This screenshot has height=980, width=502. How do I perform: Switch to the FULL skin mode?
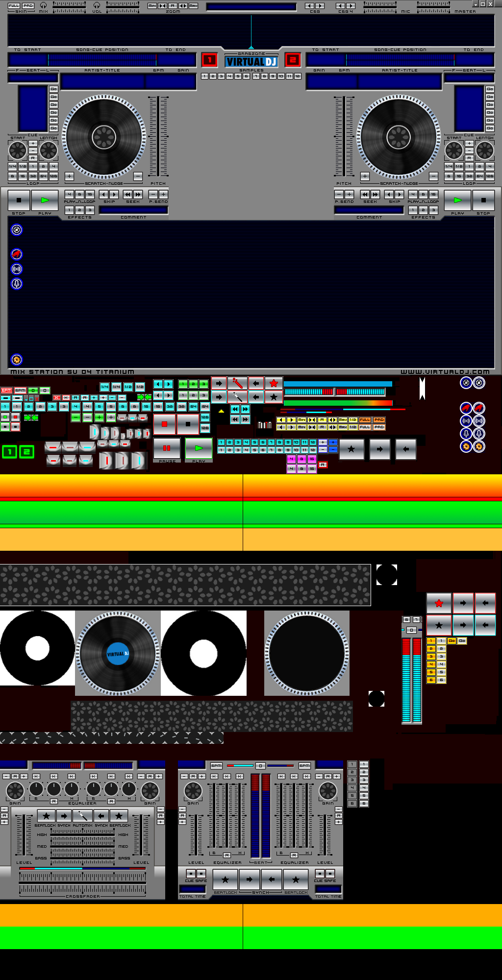(x=14, y=5)
